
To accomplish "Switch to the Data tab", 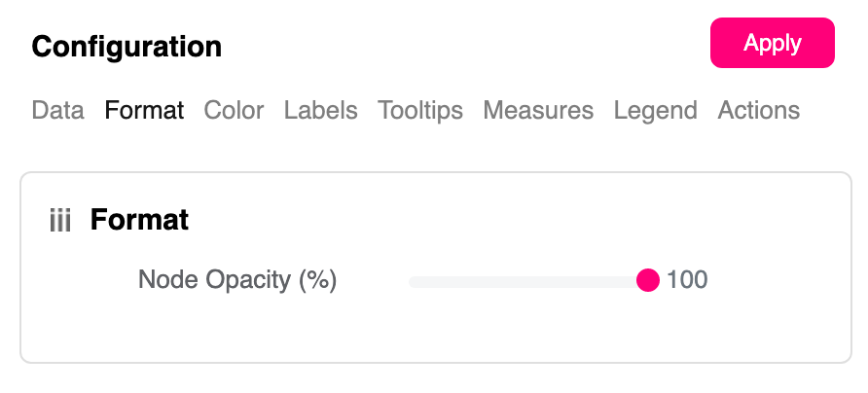I will [x=57, y=111].
